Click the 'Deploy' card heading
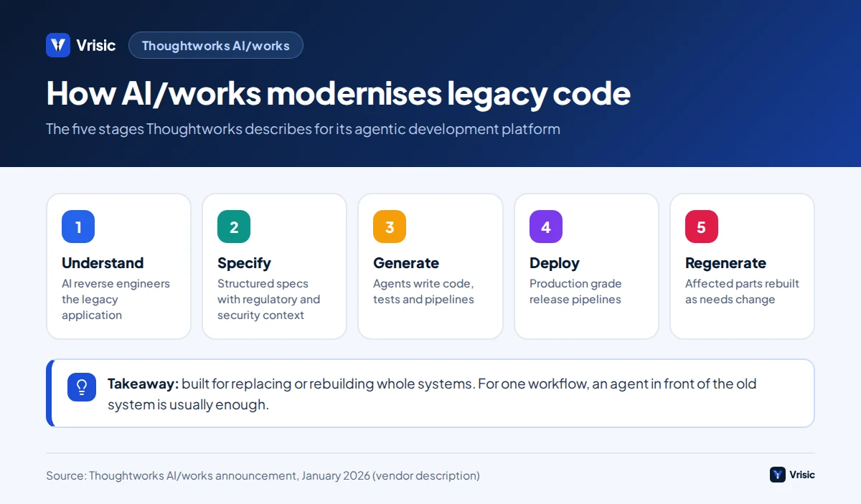861x504 pixels. tap(554, 263)
